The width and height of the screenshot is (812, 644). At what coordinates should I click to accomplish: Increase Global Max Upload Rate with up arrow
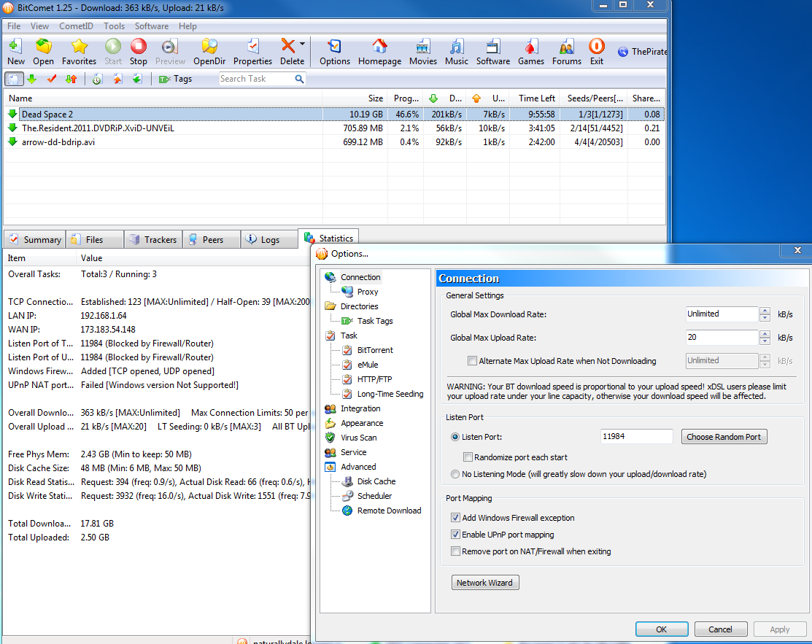pos(765,334)
